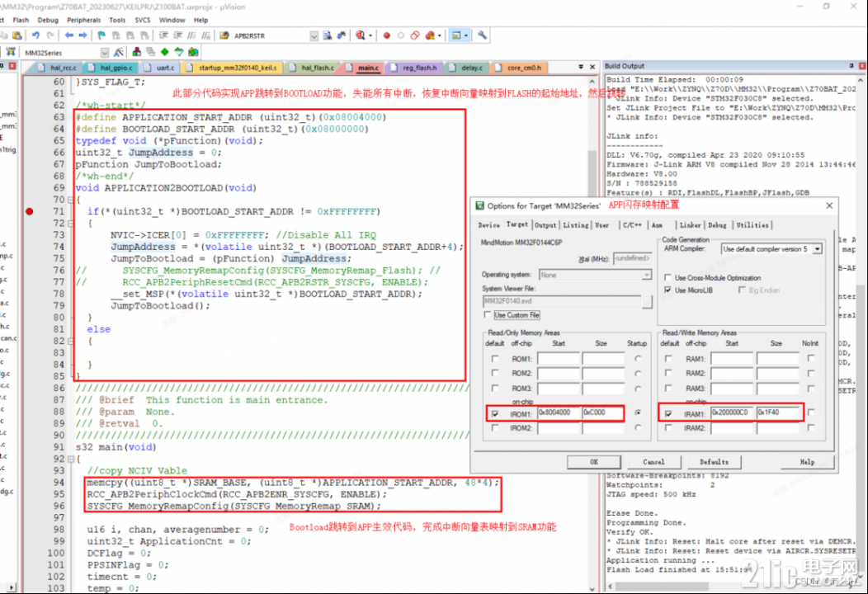Insert a bookmark with the flag icon
Screen dimensions: 868x594
tap(101, 35)
